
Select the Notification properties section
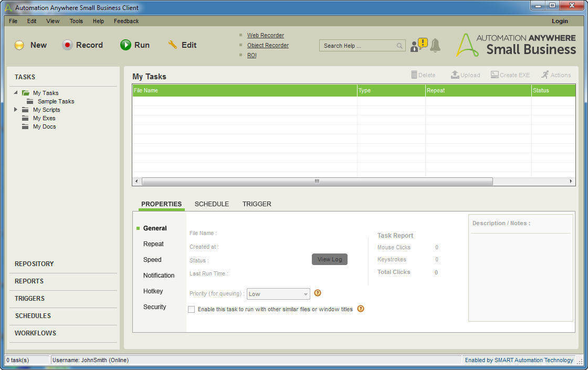click(x=159, y=275)
